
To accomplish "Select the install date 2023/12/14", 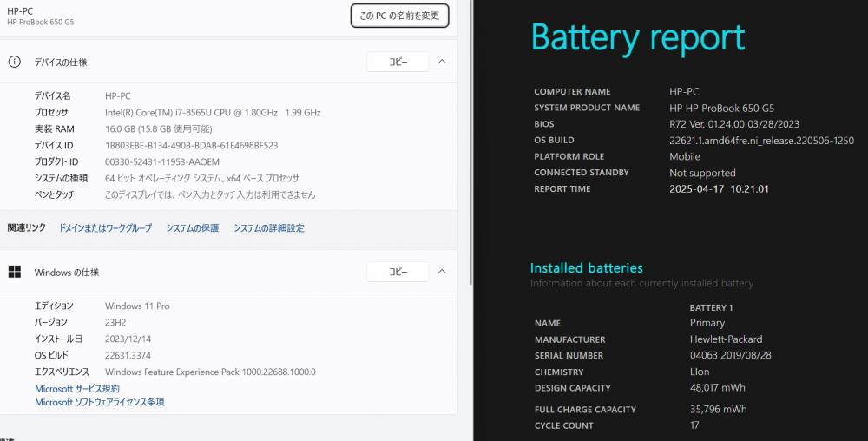I will pyautogui.click(x=128, y=339).
